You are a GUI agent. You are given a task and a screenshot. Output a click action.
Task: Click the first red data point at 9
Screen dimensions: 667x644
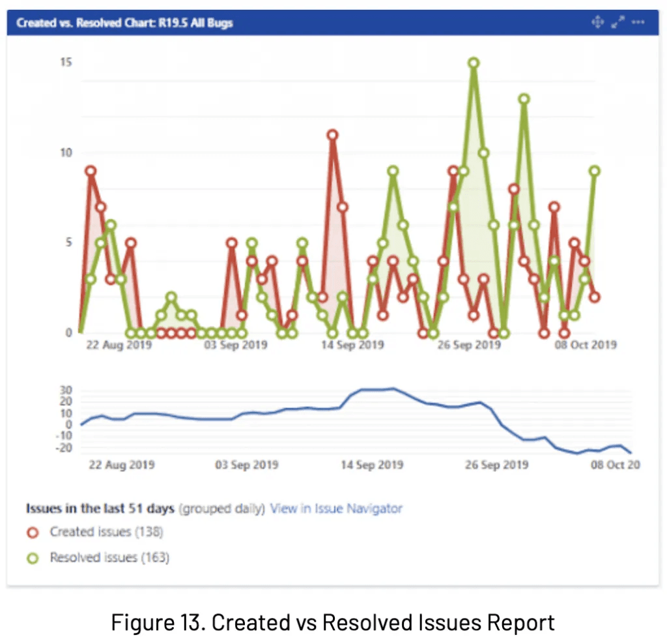pyautogui.click(x=91, y=171)
